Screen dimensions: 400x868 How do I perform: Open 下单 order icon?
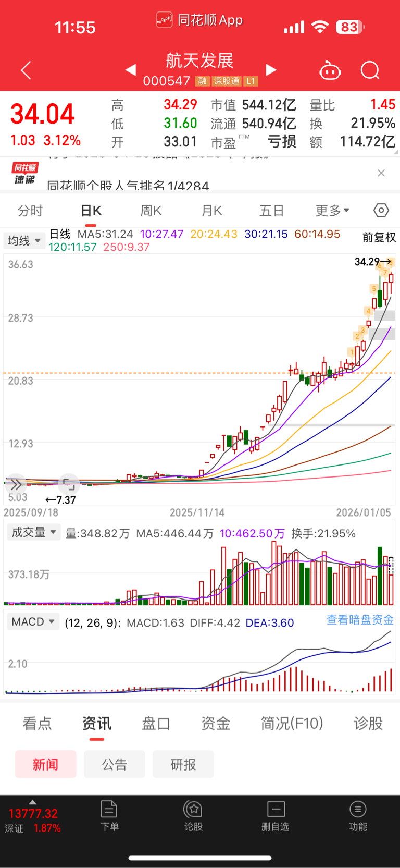(x=109, y=816)
